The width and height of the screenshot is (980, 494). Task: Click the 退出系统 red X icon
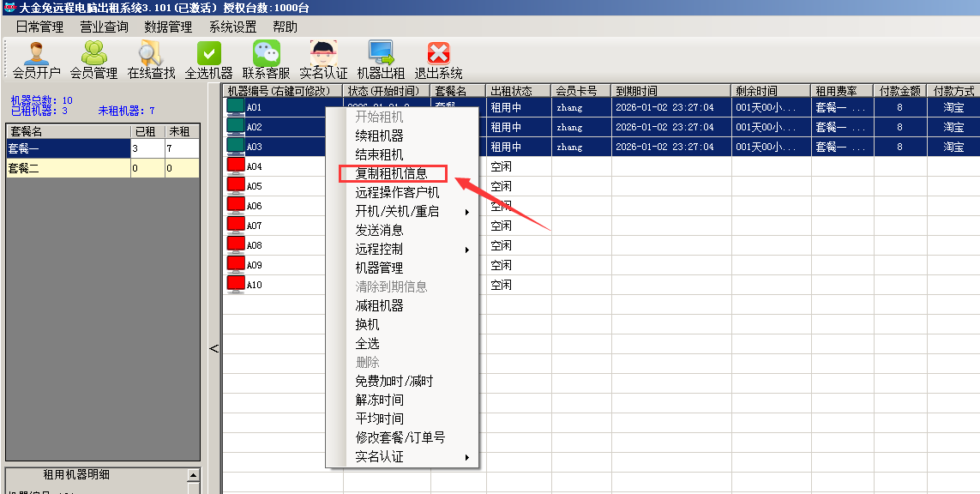pos(438,54)
